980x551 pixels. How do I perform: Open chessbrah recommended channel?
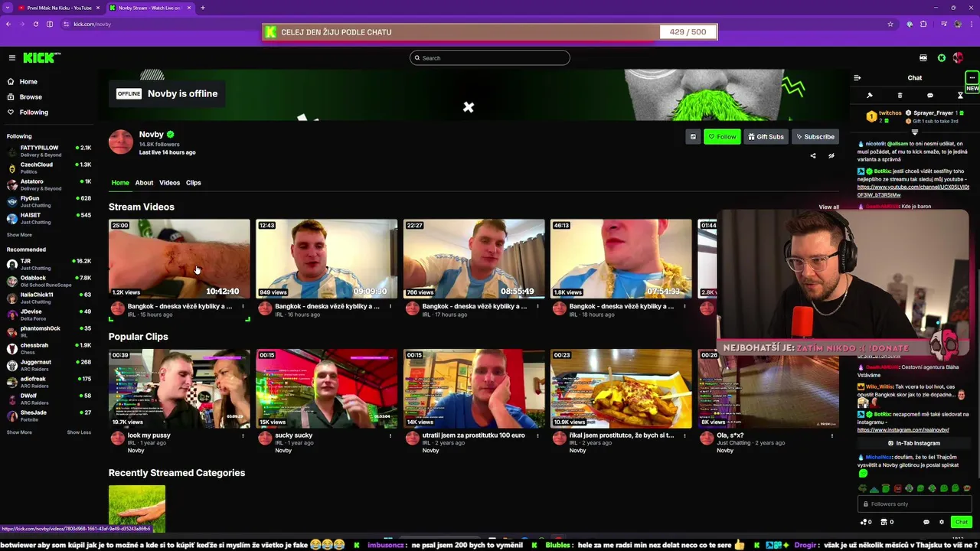(47, 348)
